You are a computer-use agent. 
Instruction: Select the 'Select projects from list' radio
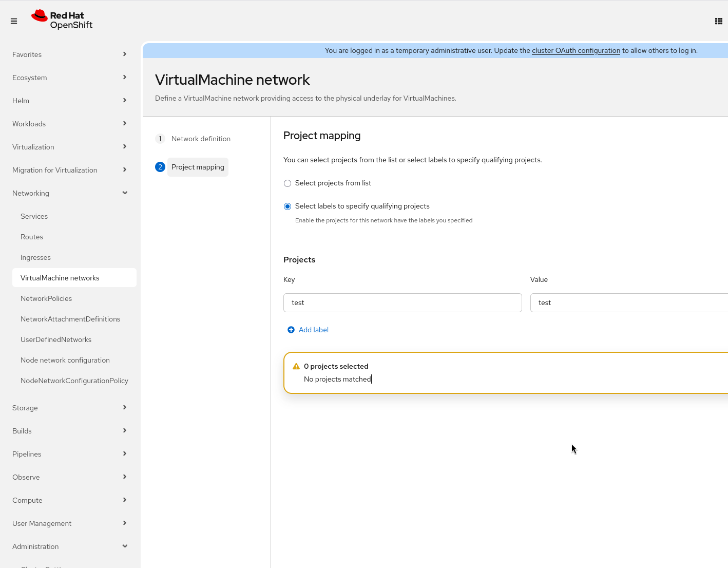click(288, 183)
